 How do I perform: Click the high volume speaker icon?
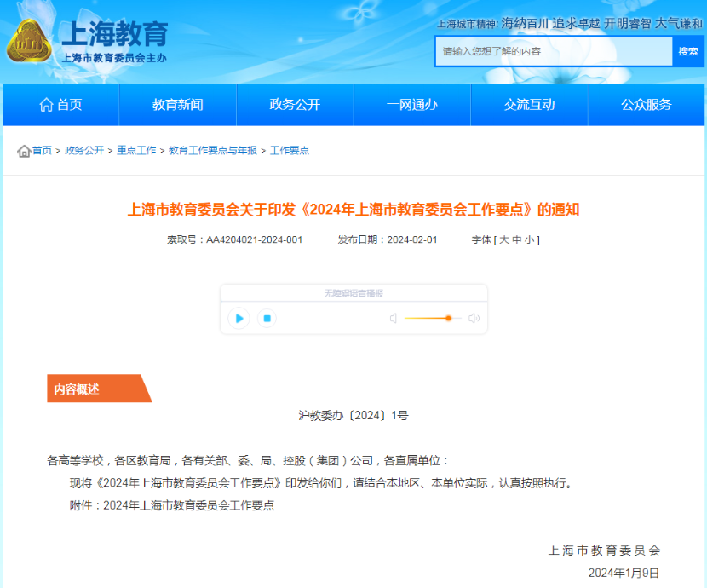tap(474, 319)
